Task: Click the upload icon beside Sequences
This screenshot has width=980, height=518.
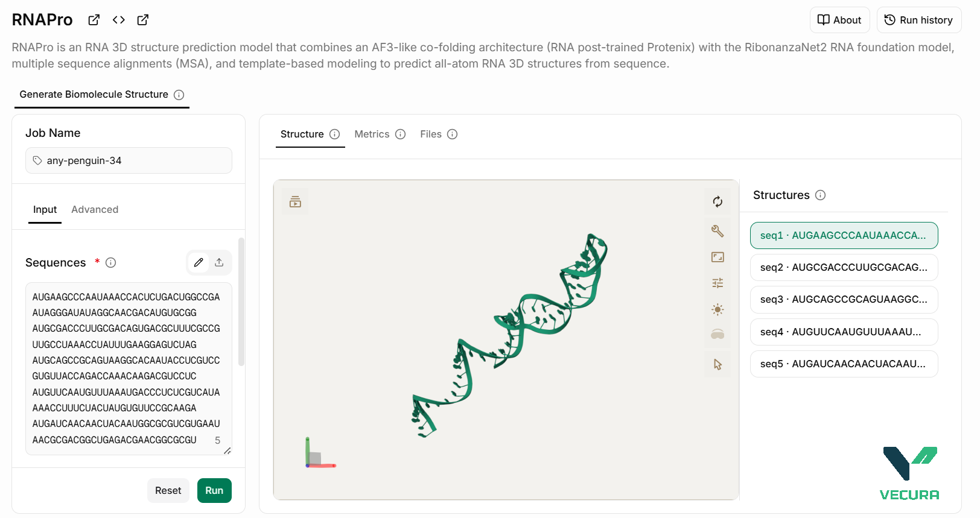Action: tap(219, 262)
